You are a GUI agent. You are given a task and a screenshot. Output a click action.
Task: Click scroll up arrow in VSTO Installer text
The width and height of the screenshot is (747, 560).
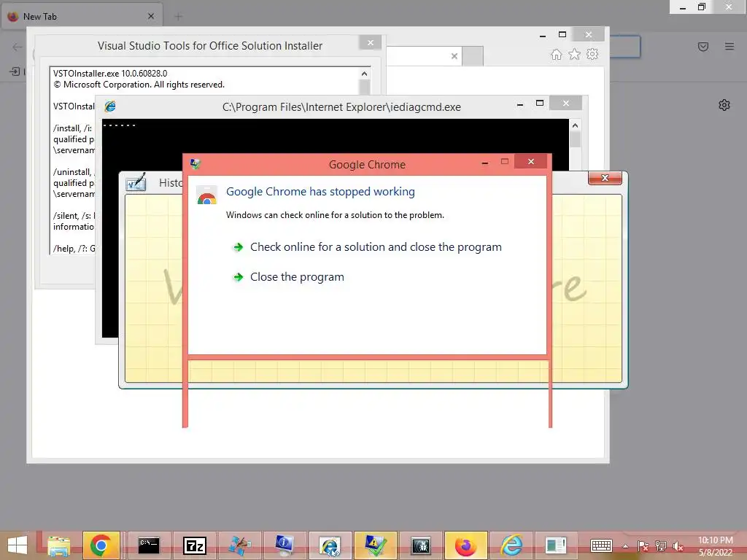click(x=365, y=74)
